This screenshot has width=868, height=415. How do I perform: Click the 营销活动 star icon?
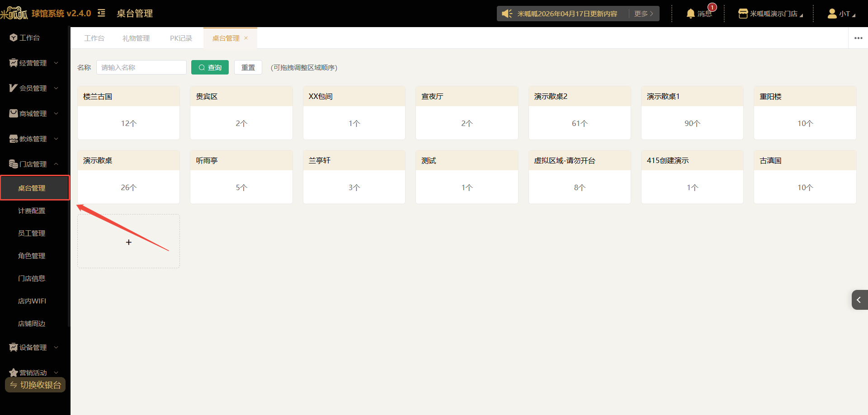coord(14,373)
